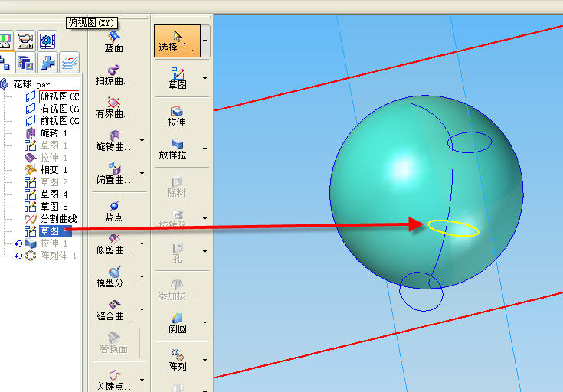Viewport: 563px width, 392px height.
Task: Start the 草图 sketch command in toolbar
Action: point(177,78)
